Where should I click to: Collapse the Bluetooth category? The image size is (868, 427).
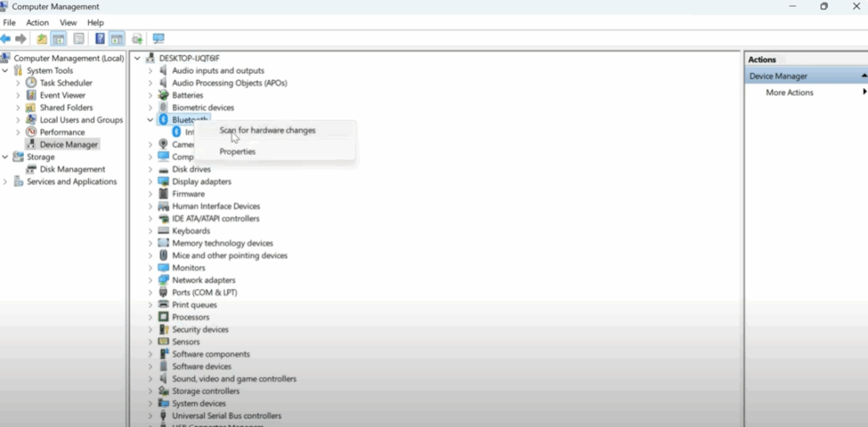click(150, 119)
